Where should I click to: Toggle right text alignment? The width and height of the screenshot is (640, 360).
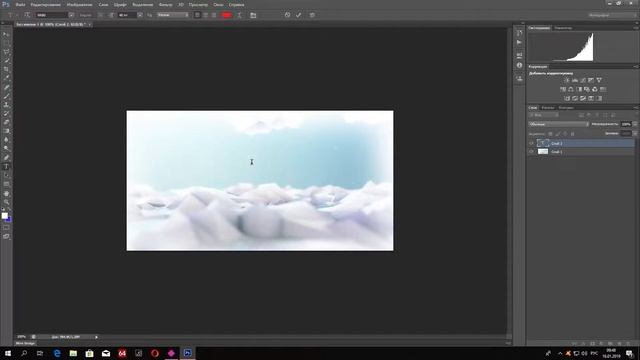[x=214, y=15]
